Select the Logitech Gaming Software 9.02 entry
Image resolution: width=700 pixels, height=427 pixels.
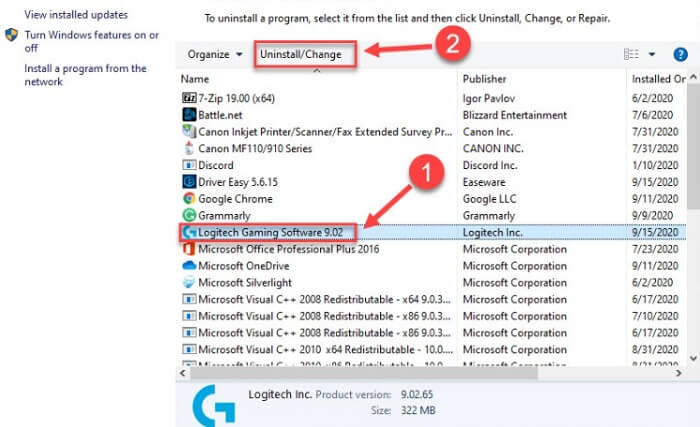click(271, 232)
